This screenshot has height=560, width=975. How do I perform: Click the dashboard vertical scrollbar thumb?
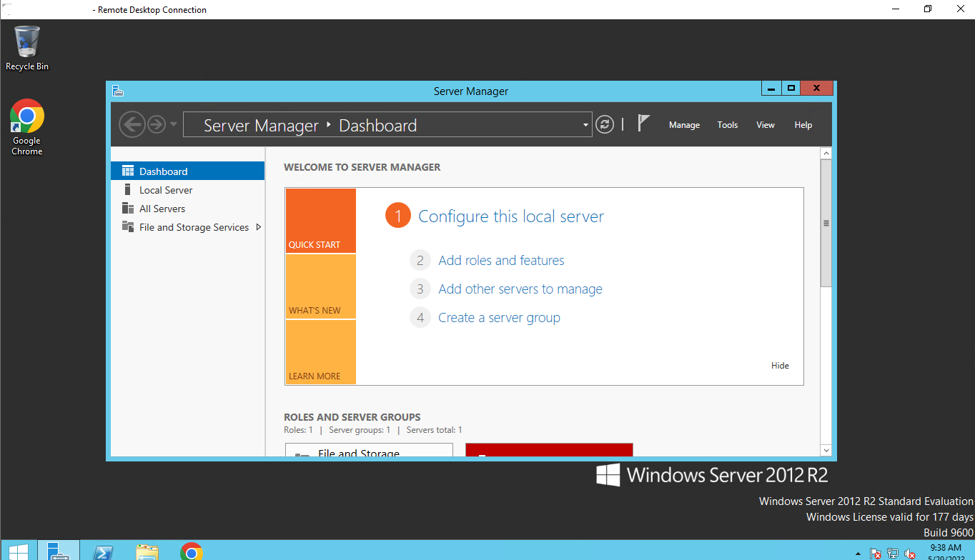[826, 223]
